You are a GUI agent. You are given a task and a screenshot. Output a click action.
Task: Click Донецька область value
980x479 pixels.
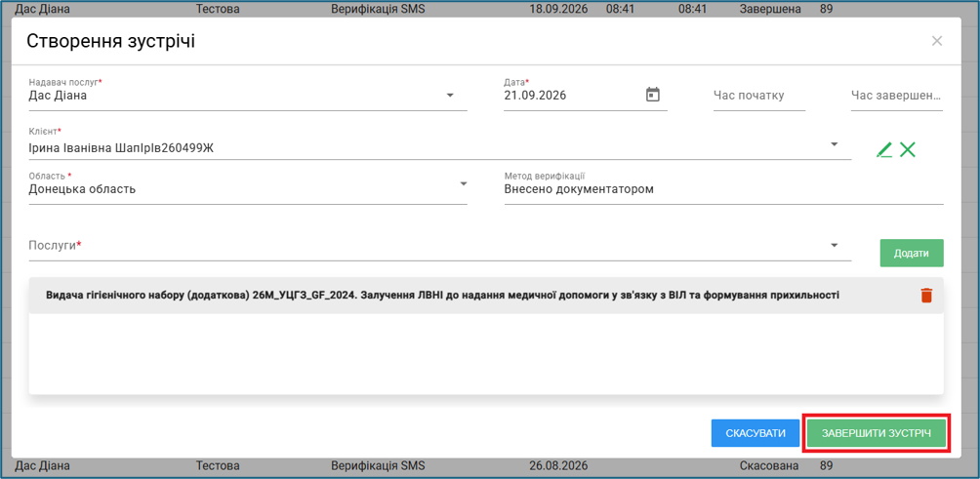coord(83,189)
